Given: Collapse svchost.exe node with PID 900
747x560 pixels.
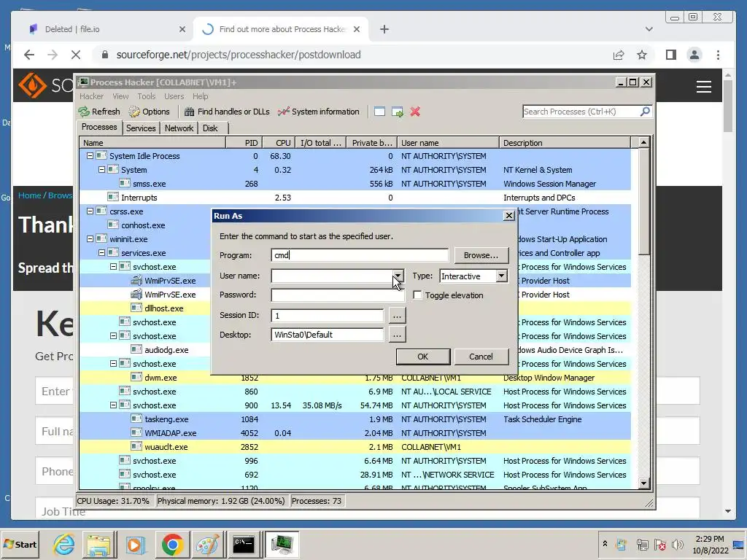Looking at the screenshot, I should click(113, 405).
